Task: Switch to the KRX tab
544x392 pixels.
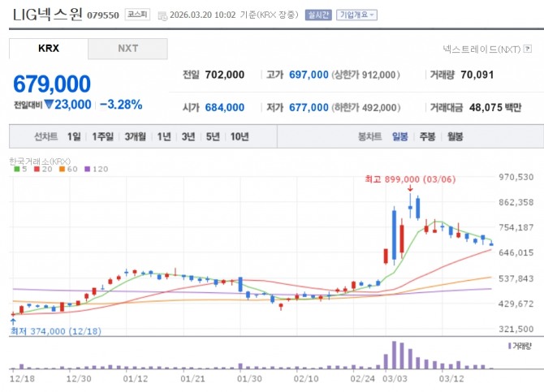Action: pos(49,49)
